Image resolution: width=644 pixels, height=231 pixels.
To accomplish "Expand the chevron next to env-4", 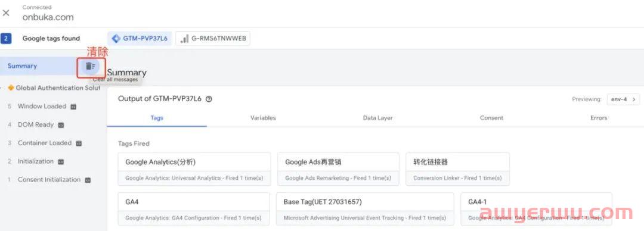I will pos(634,99).
